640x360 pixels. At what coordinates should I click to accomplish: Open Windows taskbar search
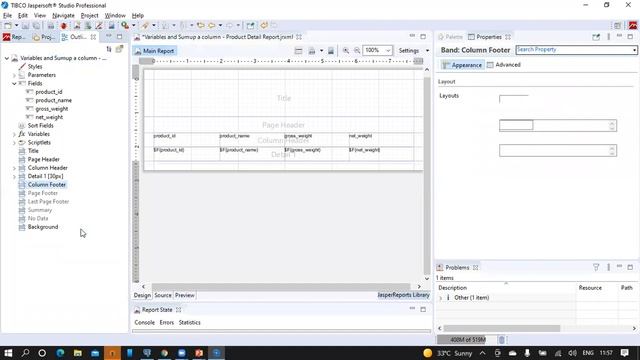coord(25,353)
